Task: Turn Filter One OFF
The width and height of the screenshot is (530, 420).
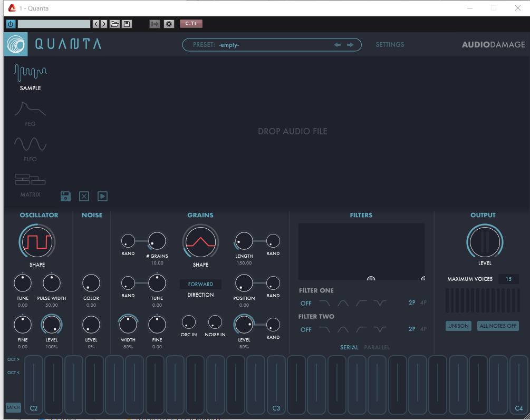Action: [306, 303]
